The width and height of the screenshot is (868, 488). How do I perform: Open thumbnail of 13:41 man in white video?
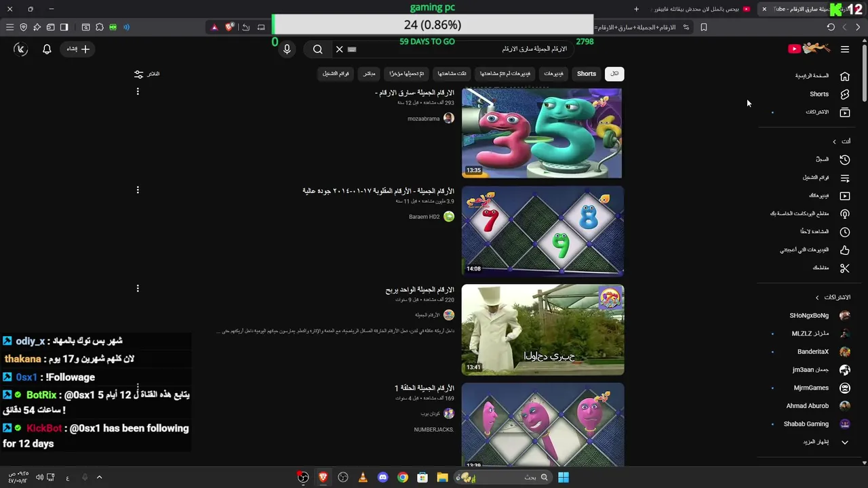coord(542,329)
